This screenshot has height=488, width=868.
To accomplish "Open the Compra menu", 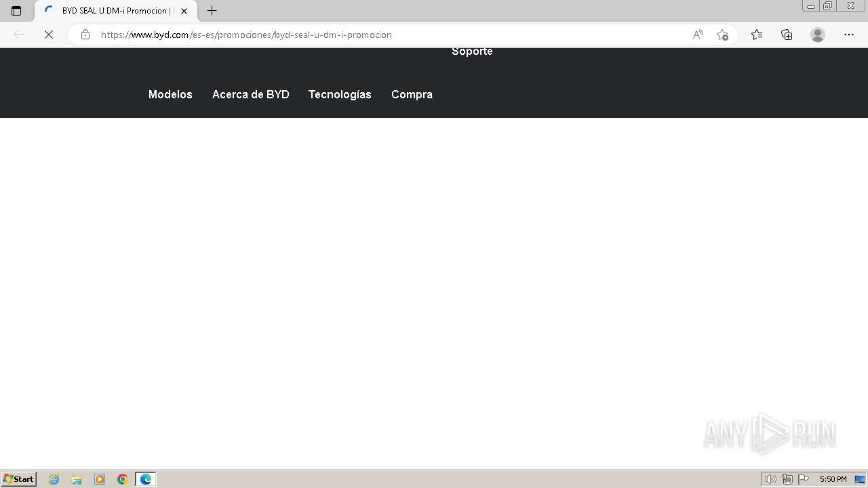I will (x=412, y=94).
